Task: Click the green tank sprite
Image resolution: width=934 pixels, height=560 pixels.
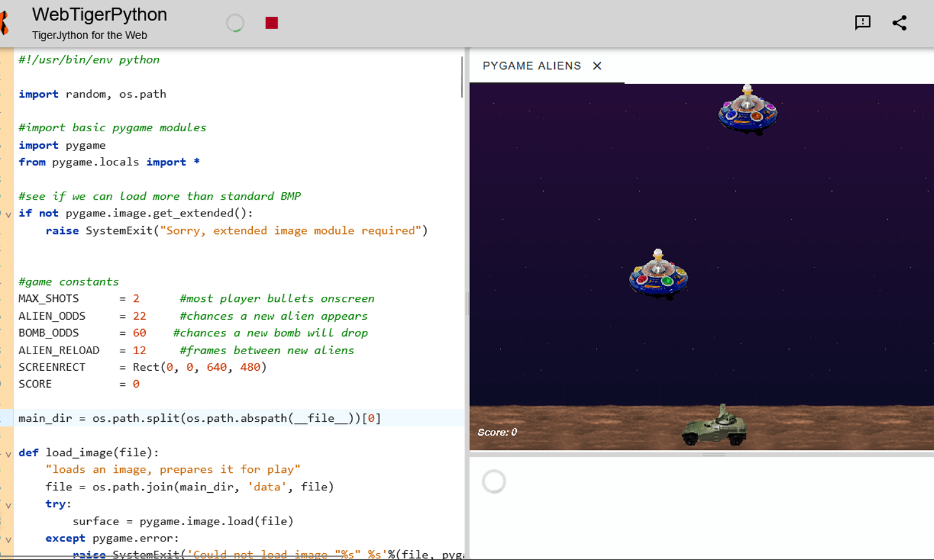Action: pyautogui.click(x=715, y=426)
